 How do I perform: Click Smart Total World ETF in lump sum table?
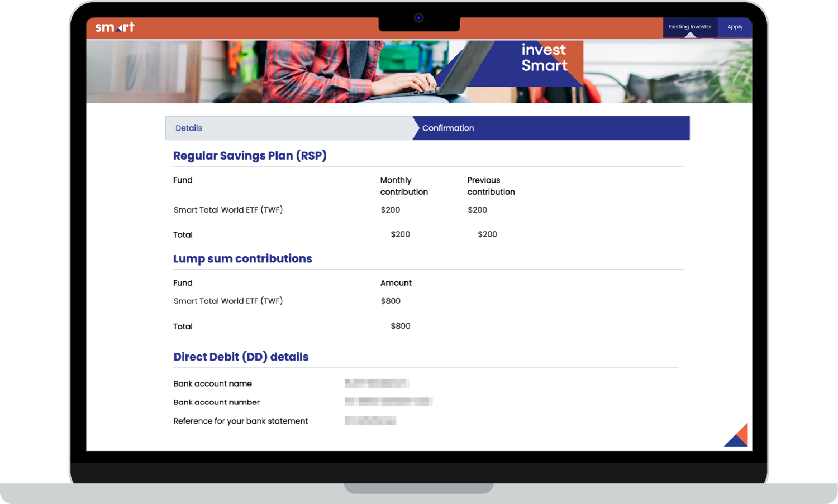tap(228, 301)
